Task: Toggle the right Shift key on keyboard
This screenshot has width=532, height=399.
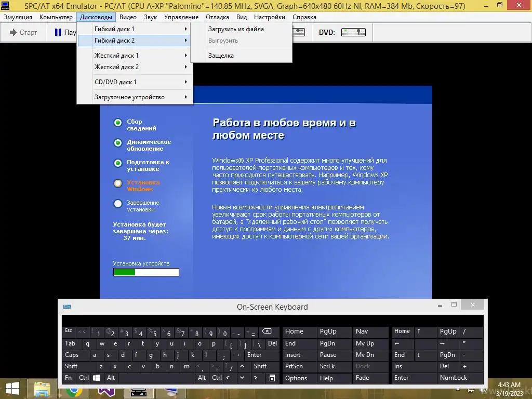Action: [264, 366]
